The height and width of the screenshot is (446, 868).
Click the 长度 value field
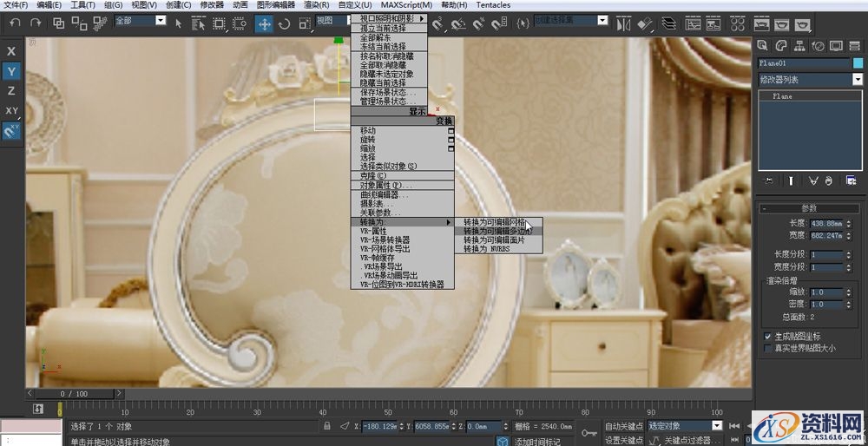[x=826, y=224]
